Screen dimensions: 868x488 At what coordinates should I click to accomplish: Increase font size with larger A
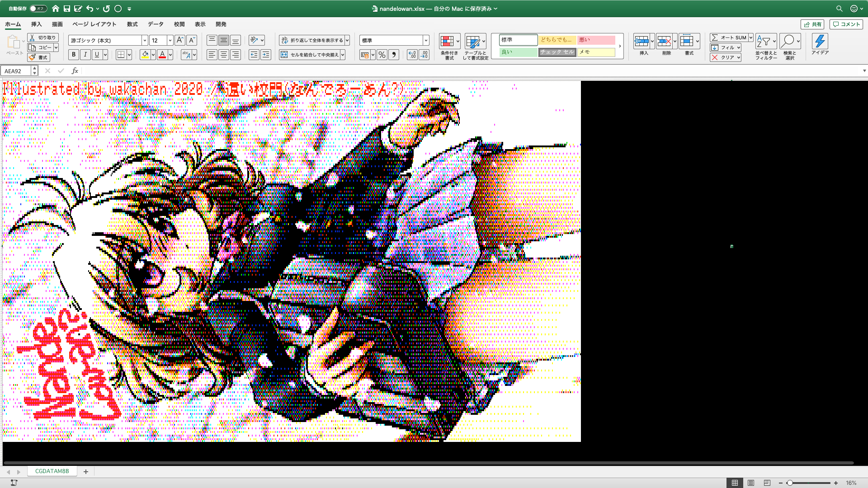pos(179,40)
